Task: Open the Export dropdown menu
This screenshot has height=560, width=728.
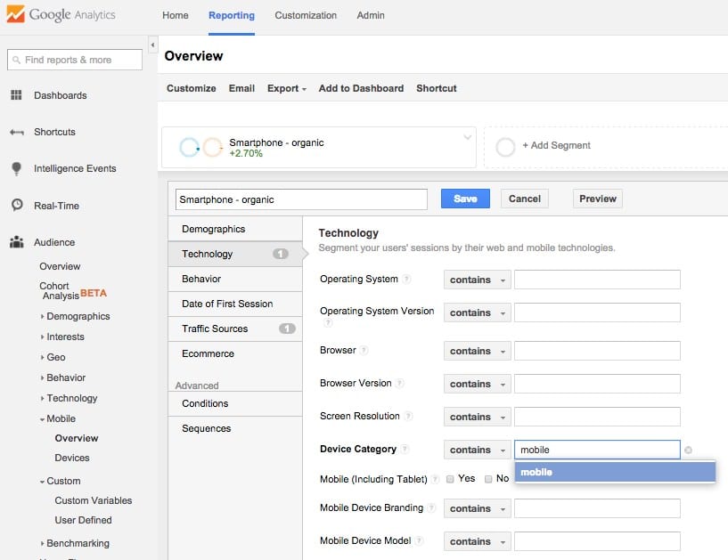Action: [286, 88]
